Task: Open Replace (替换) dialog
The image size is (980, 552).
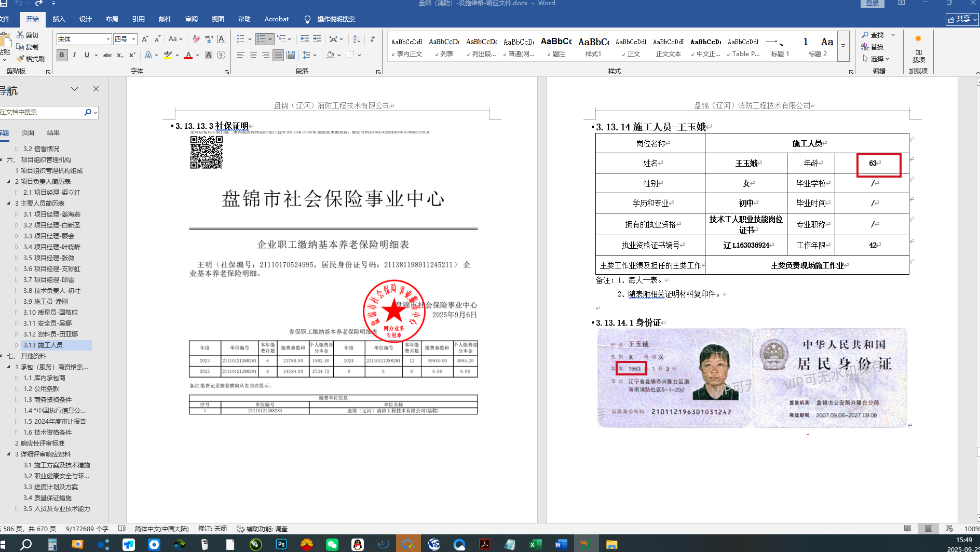Action: (873, 47)
